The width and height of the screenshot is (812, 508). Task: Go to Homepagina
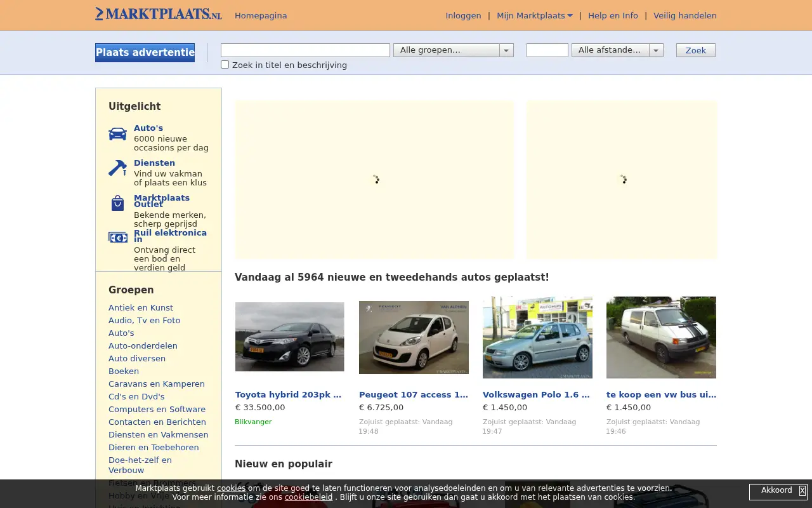[x=261, y=15]
